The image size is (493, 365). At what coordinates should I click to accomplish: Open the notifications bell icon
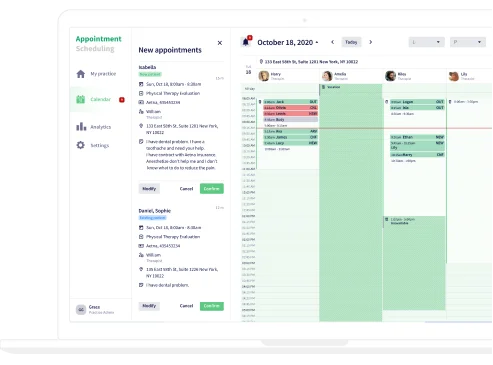click(246, 42)
